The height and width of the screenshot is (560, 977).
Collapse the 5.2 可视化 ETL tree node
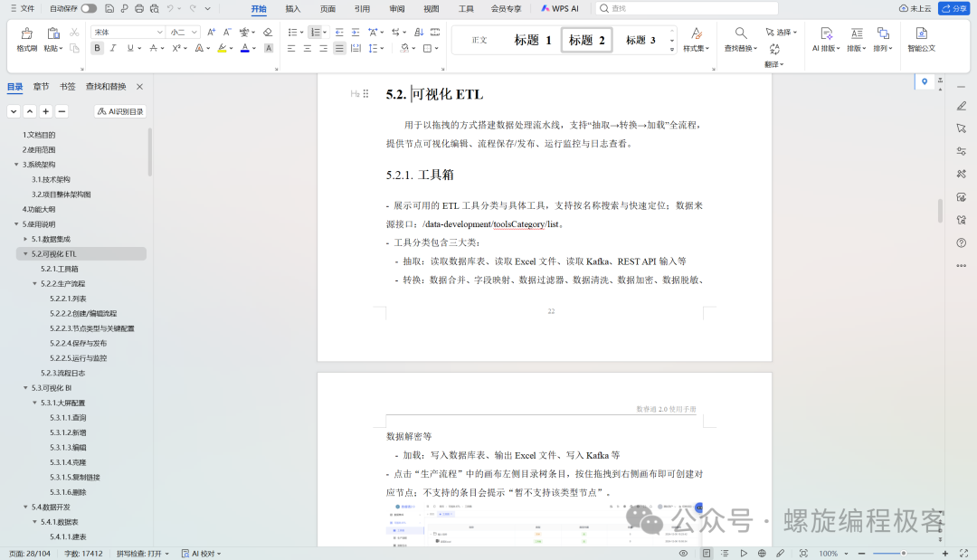click(x=25, y=253)
